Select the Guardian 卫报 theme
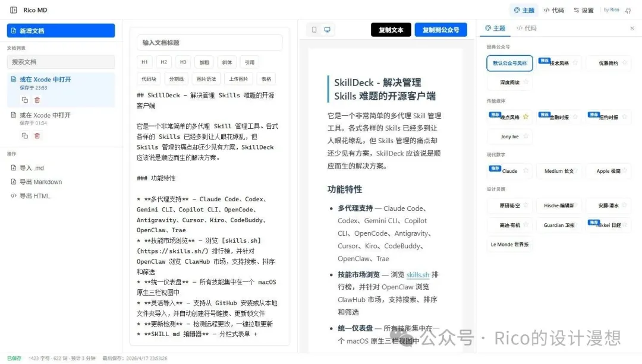Screen dimensions: 642x364 point(559,225)
